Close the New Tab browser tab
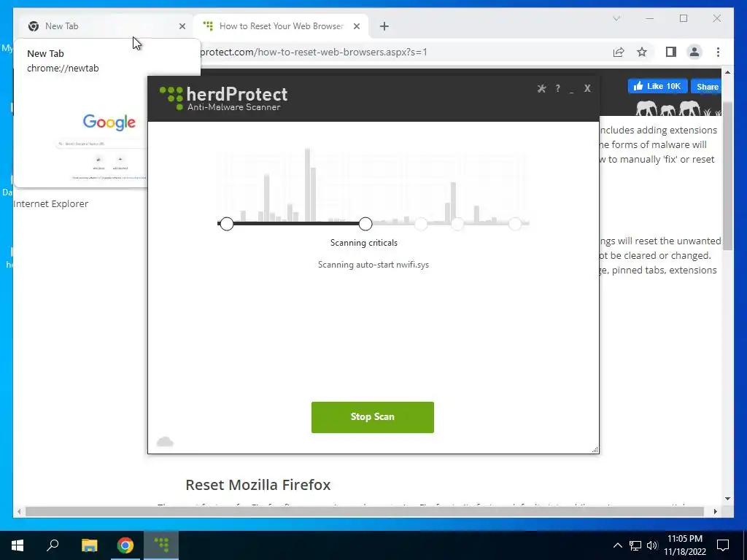The width and height of the screenshot is (747, 560). pos(182,26)
